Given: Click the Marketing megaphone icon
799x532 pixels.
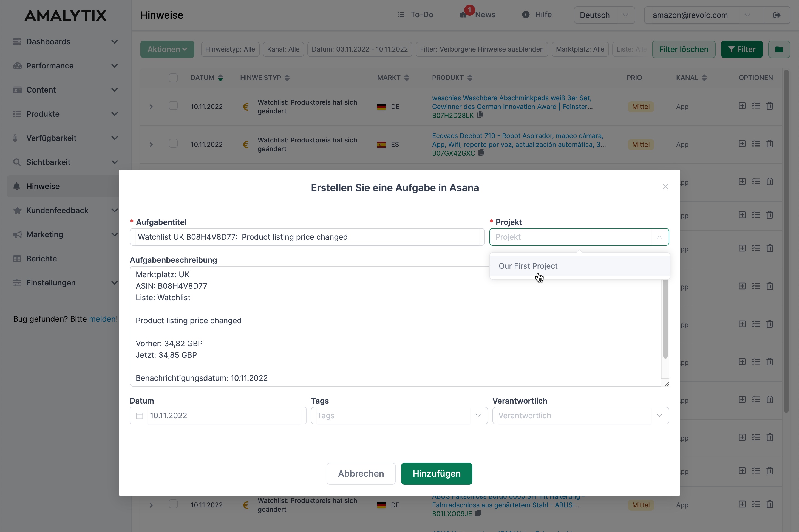Looking at the screenshot, I should click(x=17, y=234).
